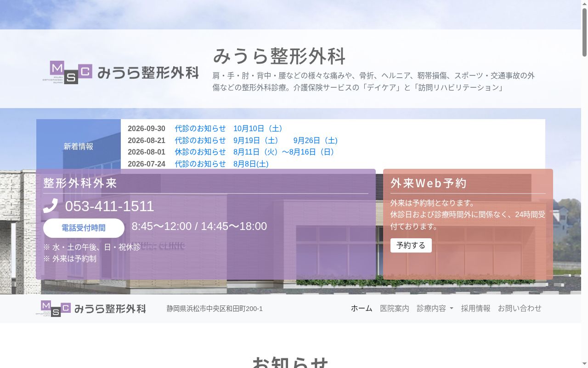Click the MSC logo in the navigation bar
Viewport: 588px width, 368px height.
[90, 309]
